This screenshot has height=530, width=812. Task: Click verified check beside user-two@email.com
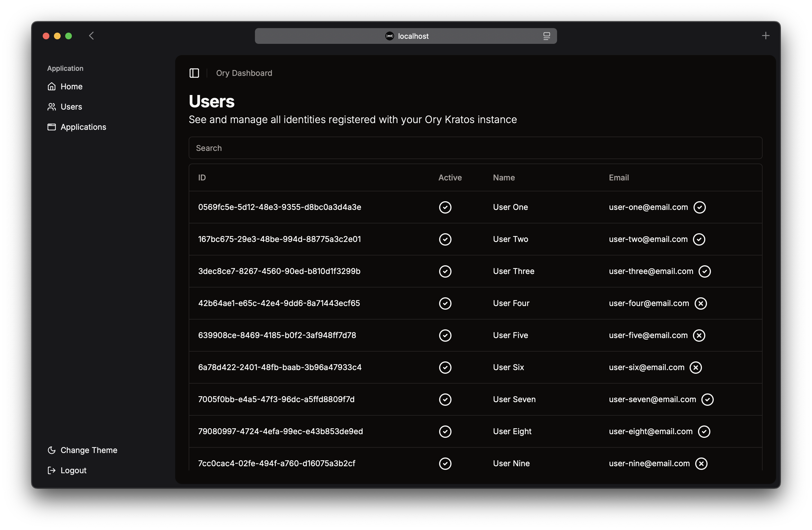click(699, 239)
